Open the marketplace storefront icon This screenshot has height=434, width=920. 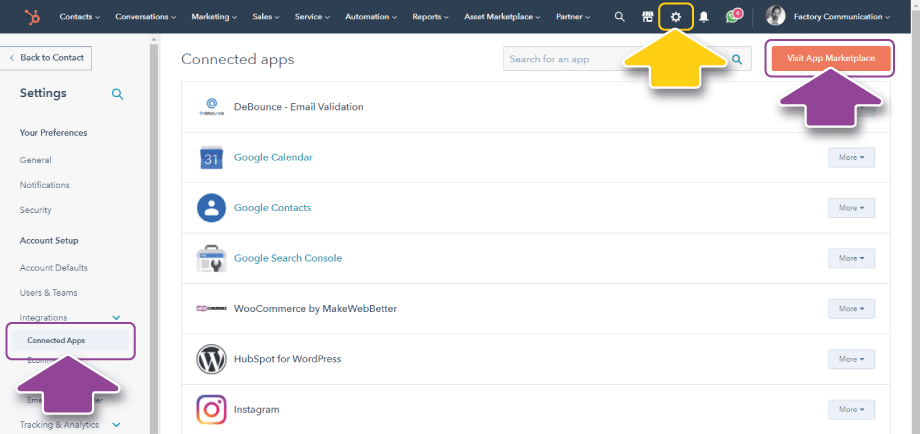point(648,17)
